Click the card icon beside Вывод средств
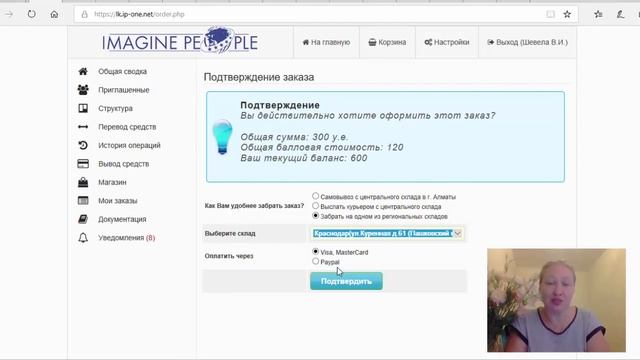Viewport: 640px width, 360px height. coord(83,164)
